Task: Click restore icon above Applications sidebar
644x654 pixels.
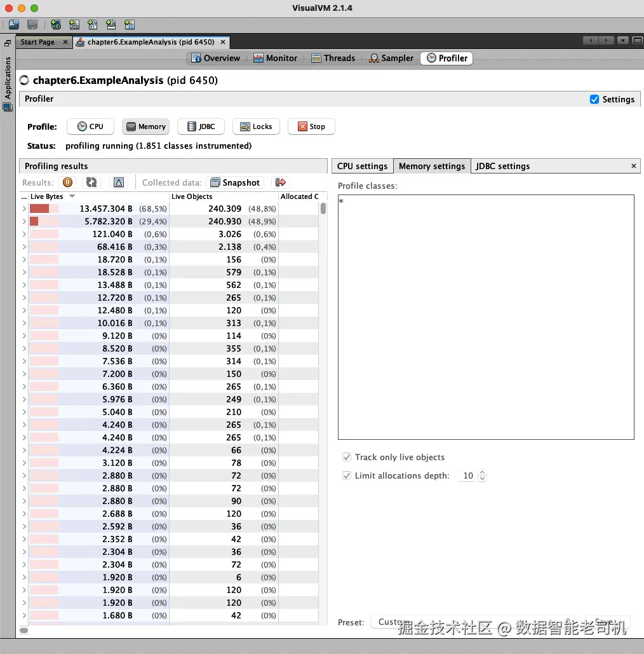Action: coord(8,43)
